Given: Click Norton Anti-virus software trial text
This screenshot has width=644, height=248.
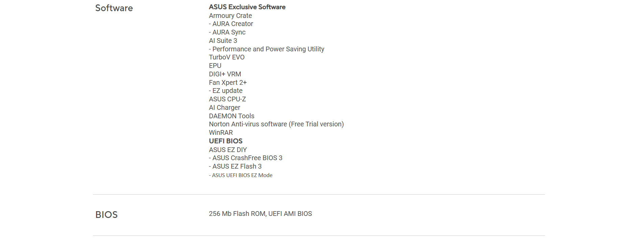Looking at the screenshot, I should pos(276,124).
